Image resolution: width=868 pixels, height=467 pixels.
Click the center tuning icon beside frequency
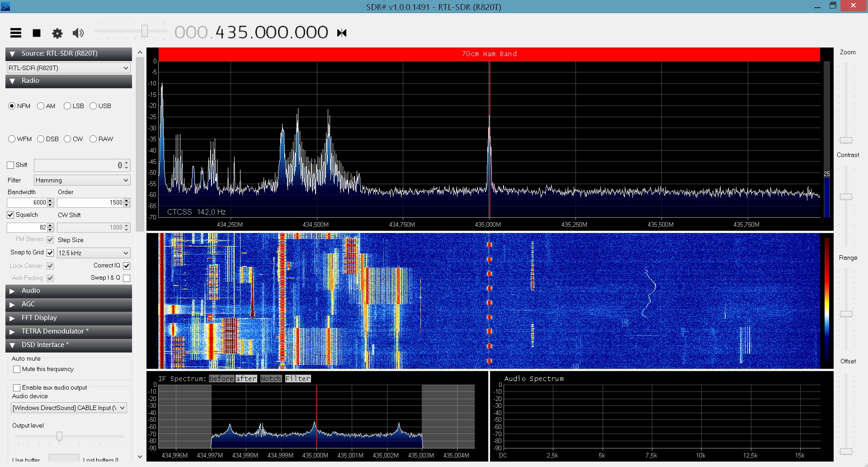342,33
